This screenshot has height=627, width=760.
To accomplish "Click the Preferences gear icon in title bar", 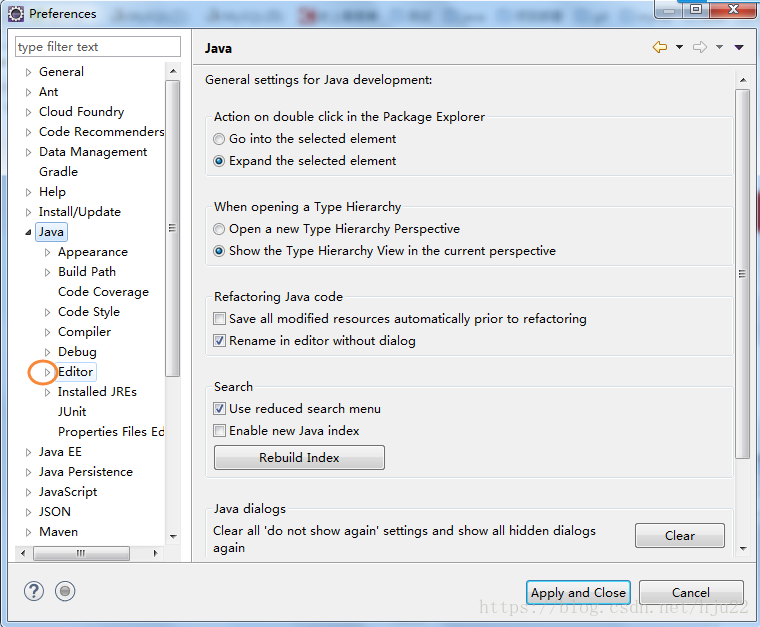I will click(x=16, y=14).
